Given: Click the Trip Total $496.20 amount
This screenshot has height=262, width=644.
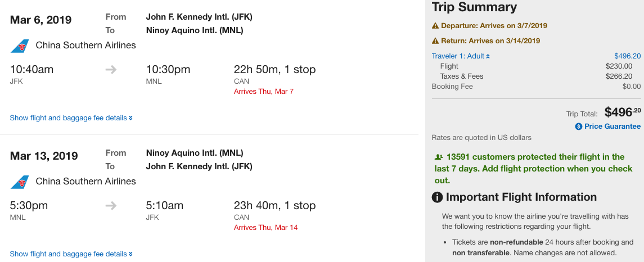Looking at the screenshot, I should (x=622, y=112).
